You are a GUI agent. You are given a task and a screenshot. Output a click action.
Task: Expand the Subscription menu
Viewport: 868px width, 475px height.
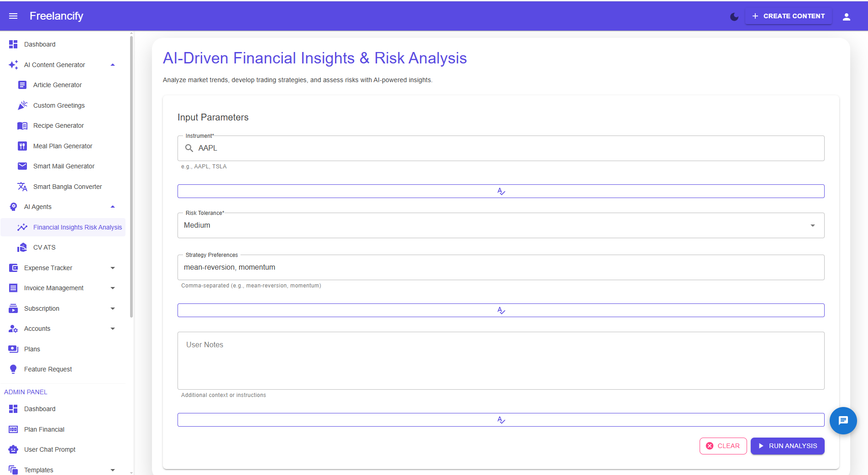point(113,308)
